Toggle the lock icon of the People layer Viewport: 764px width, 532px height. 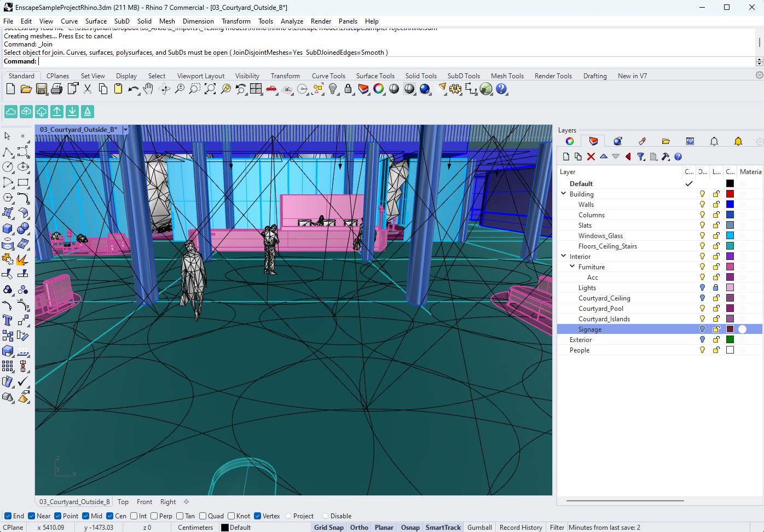pyautogui.click(x=716, y=350)
